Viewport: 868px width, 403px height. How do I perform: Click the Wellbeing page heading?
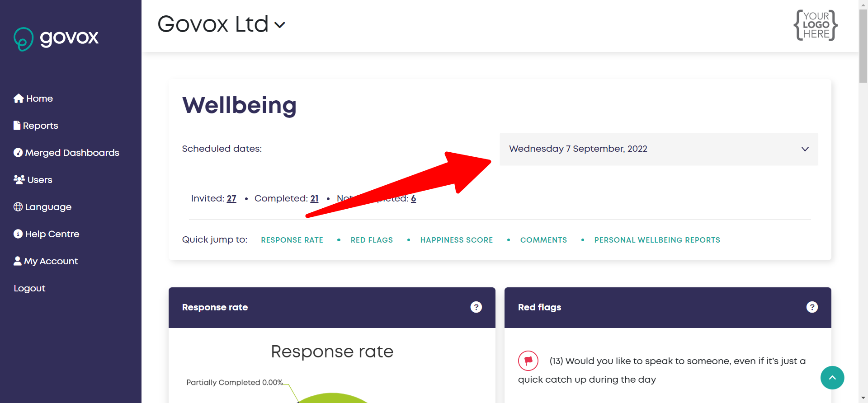tap(239, 105)
